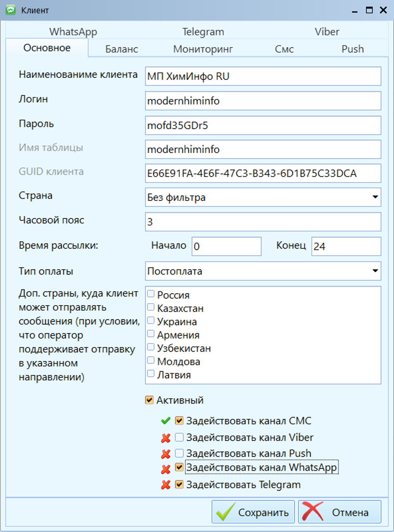This screenshot has height=532, width=394.
Task: Check the Латвия country checkbox
Action: [x=150, y=373]
